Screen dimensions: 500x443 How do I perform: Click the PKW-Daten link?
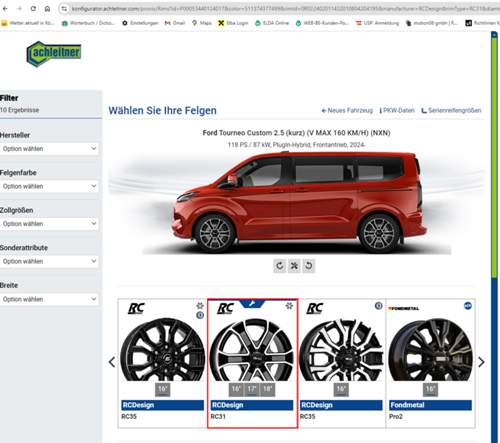[x=397, y=110]
